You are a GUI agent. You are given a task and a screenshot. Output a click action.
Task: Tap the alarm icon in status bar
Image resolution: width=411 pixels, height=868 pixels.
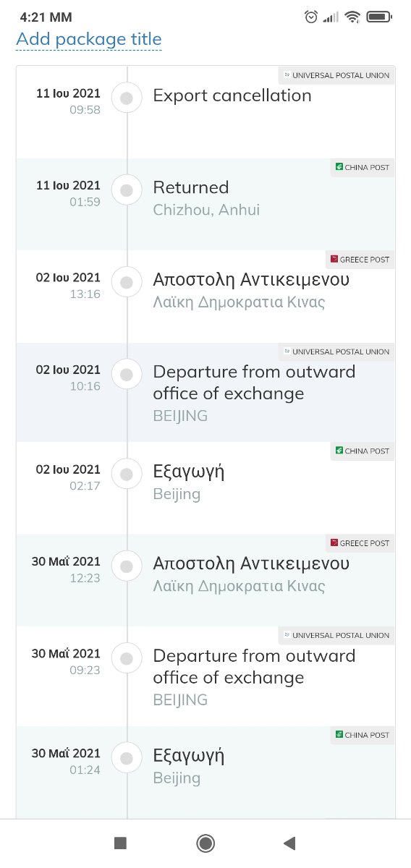point(312,17)
